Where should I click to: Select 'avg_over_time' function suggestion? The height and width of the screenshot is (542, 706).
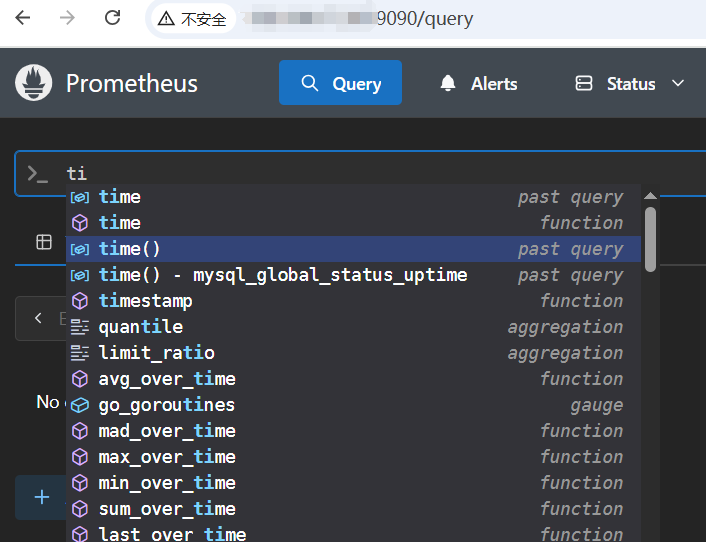tap(353, 379)
